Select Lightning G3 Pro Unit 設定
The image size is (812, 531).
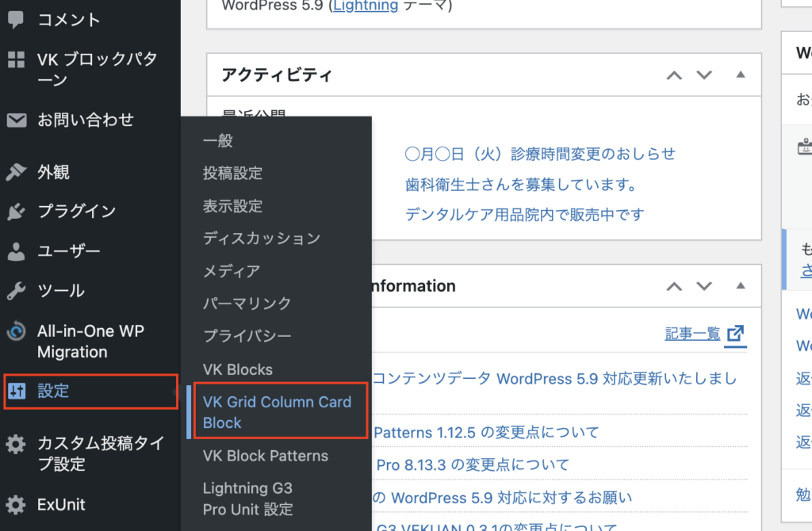(x=247, y=499)
